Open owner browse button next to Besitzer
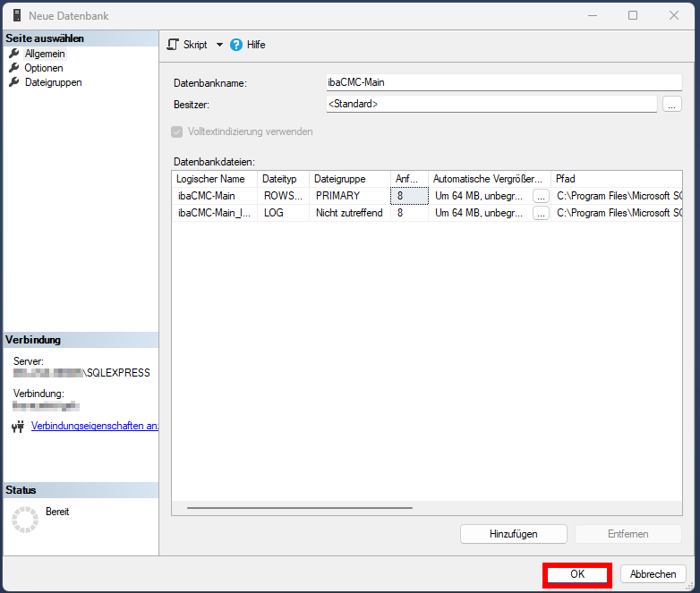Viewport: 700px width, 593px height. pyautogui.click(x=672, y=105)
